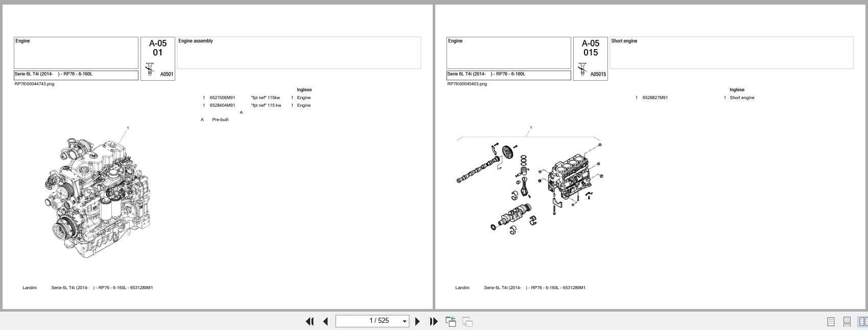Click the 'Engine assembly' title text
Image resolution: width=868 pixels, height=330 pixels.
(x=196, y=41)
